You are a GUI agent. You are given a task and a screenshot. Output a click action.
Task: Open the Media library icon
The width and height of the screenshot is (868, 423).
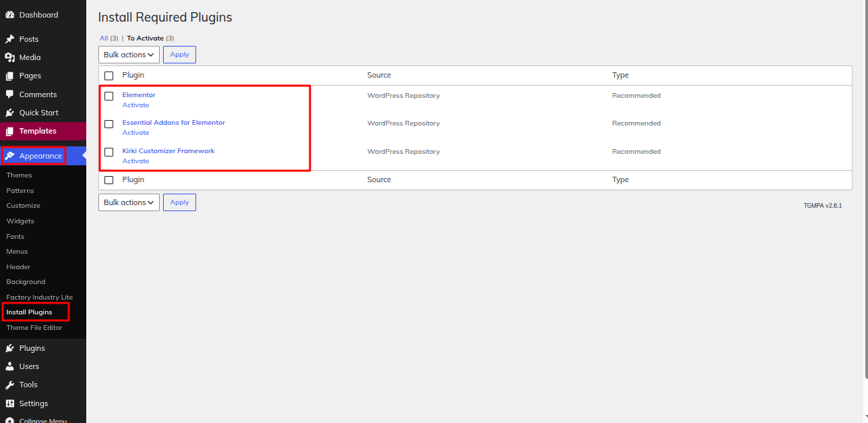click(10, 57)
